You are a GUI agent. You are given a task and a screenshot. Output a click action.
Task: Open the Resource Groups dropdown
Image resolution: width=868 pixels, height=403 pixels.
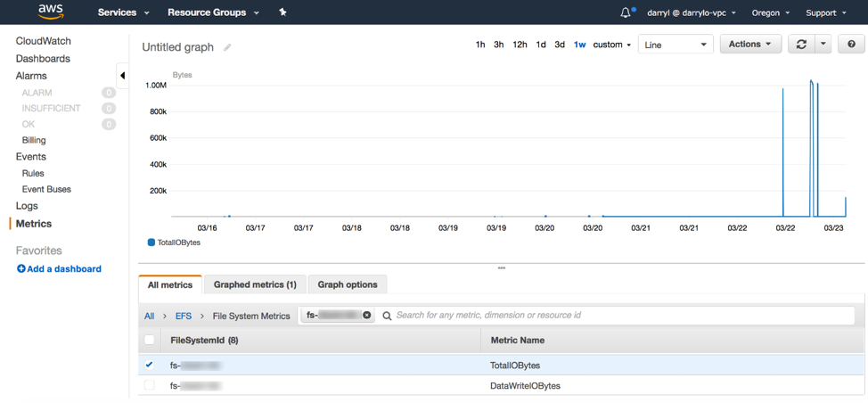pos(213,12)
